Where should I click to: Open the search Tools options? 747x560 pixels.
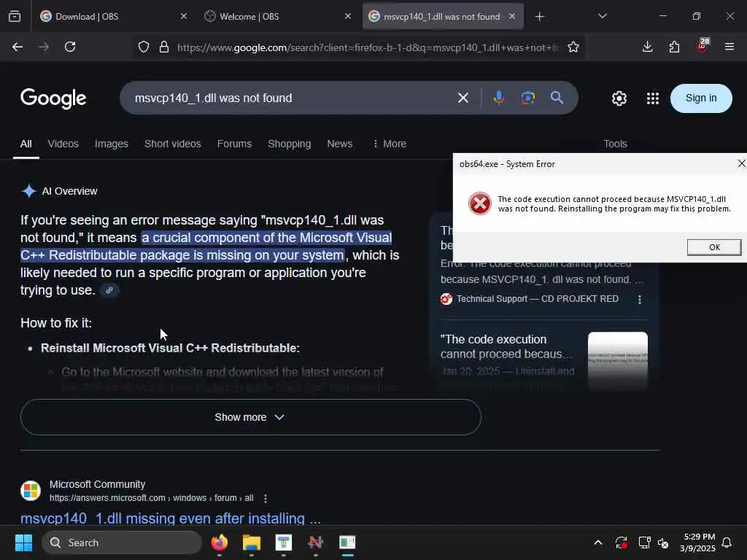[615, 144]
